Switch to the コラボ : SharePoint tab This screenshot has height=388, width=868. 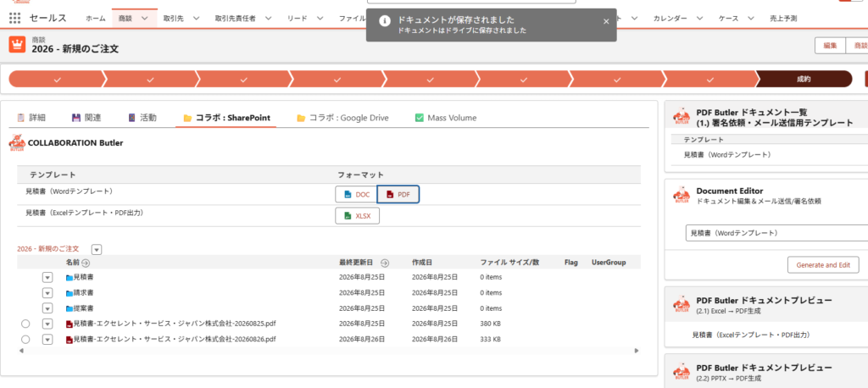[x=227, y=118]
